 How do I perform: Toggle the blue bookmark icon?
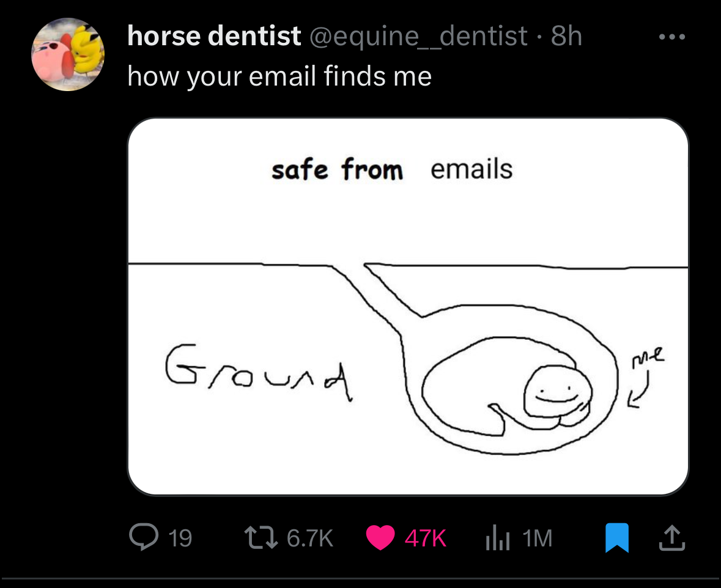pos(616,537)
